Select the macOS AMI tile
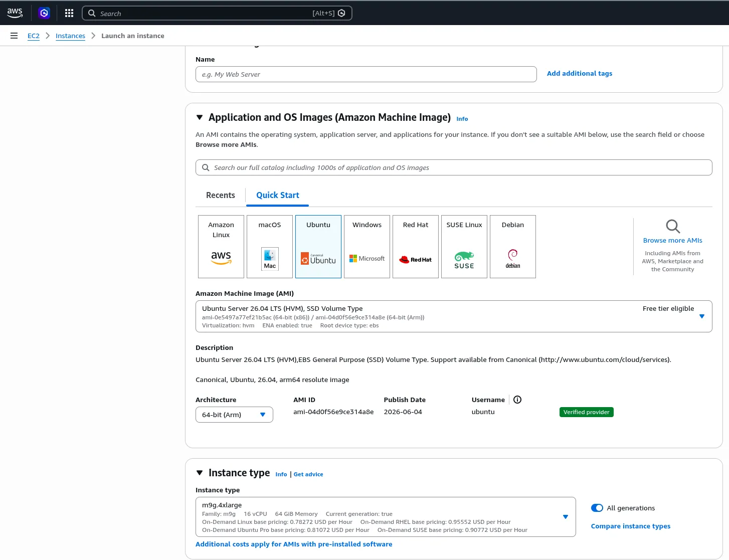This screenshot has width=729, height=560. click(270, 247)
